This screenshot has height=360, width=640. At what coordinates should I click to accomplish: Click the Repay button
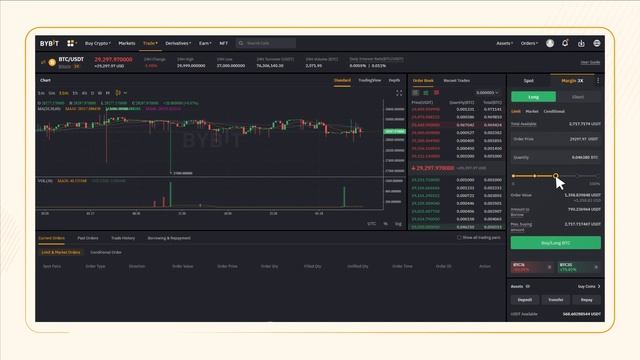coord(587,300)
